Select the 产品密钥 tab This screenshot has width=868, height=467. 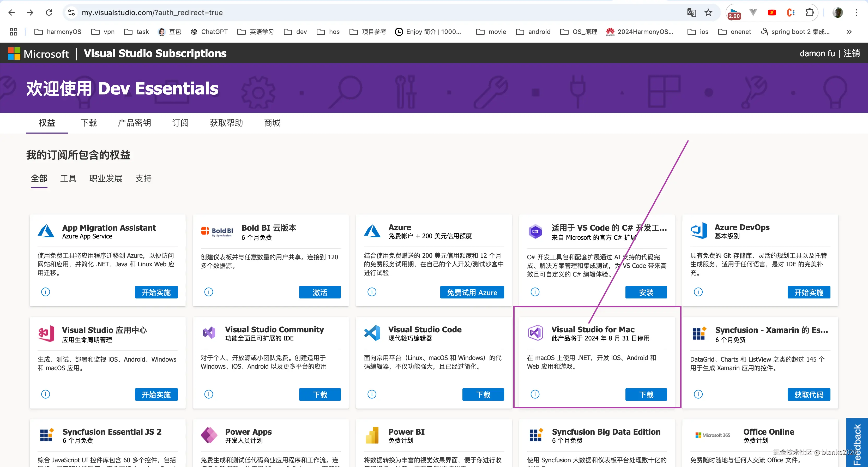click(134, 123)
